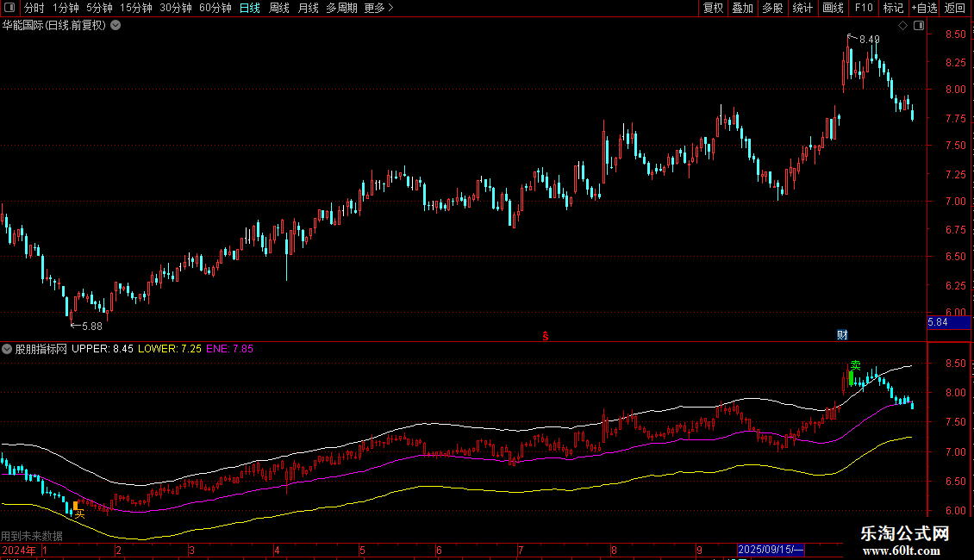Click the 复权 adjustment button
This screenshot has width=974, height=560.
pyautogui.click(x=714, y=9)
